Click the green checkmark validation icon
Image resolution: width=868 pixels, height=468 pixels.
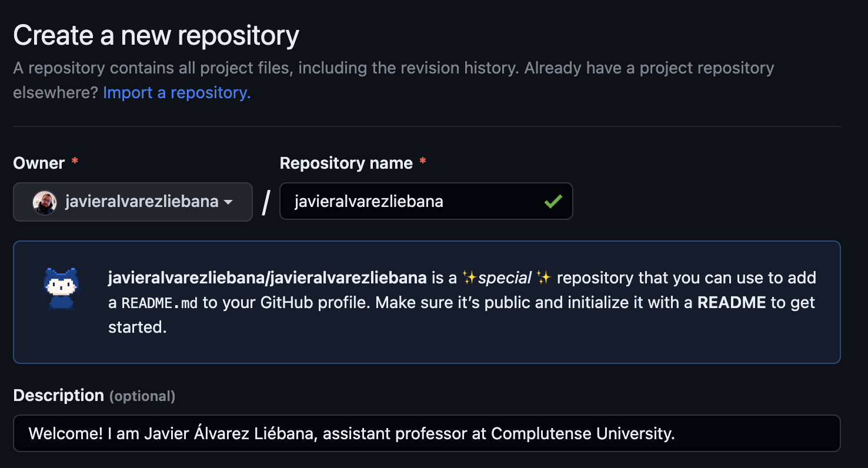pyautogui.click(x=553, y=202)
